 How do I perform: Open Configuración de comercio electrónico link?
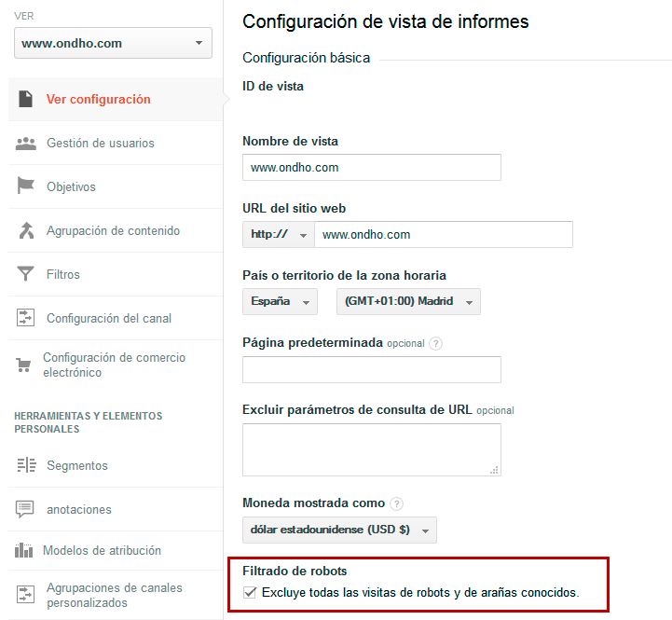(x=114, y=365)
